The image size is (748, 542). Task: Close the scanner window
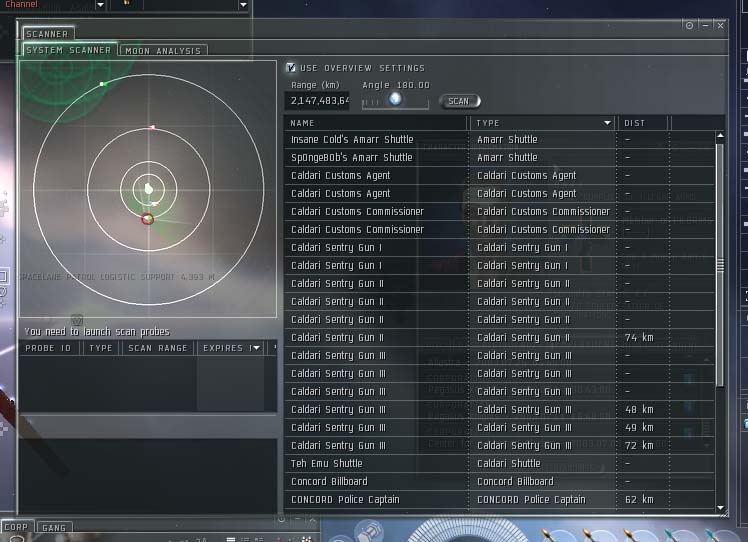click(x=721, y=25)
